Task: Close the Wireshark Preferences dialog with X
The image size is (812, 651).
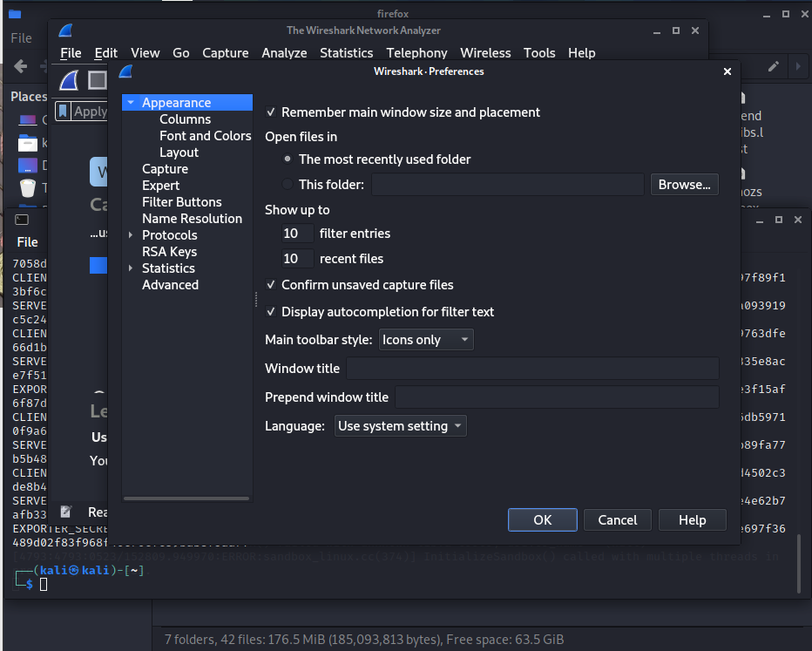Action: click(727, 71)
